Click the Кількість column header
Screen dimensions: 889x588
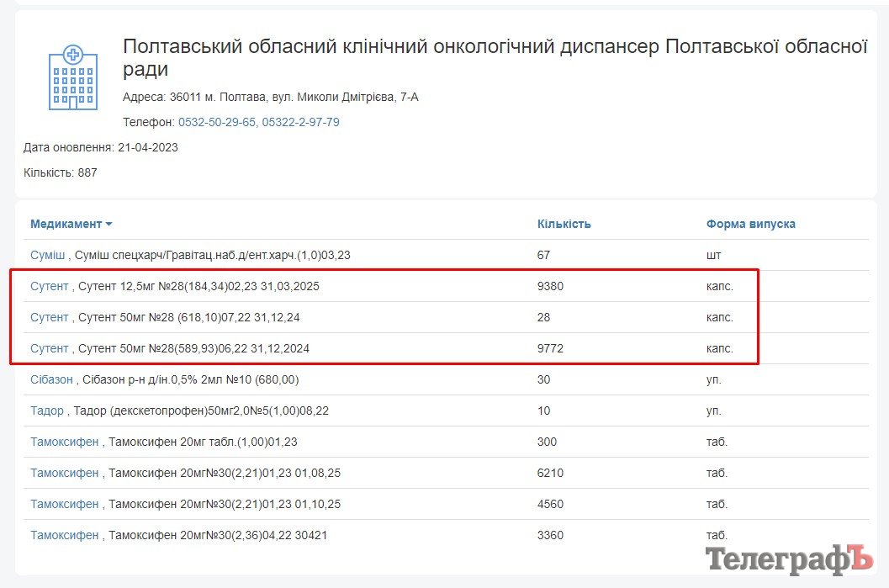click(x=564, y=224)
